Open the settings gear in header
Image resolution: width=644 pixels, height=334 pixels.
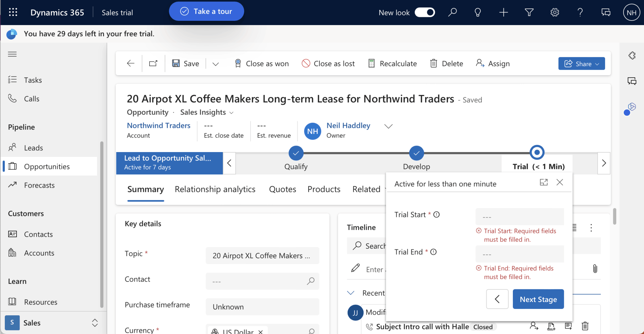click(554, 12)
